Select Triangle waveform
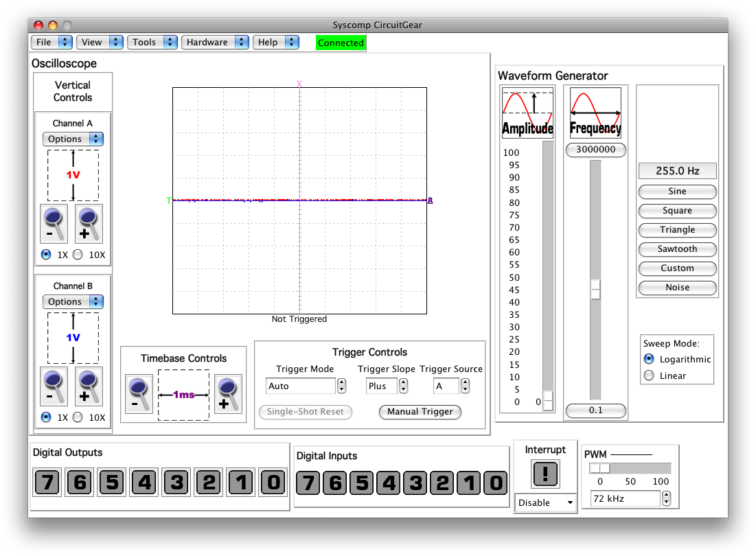 [x=678, y=230]
